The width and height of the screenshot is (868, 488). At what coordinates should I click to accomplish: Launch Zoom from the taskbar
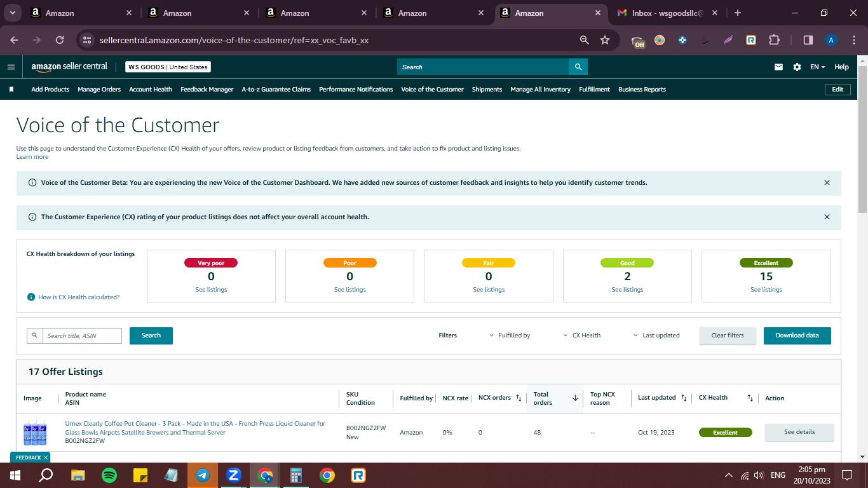pyautogui.click(x=234, y=475)
